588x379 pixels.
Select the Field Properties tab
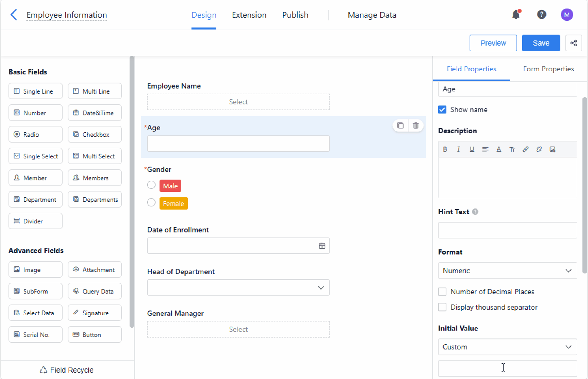(x=471, y=69)
